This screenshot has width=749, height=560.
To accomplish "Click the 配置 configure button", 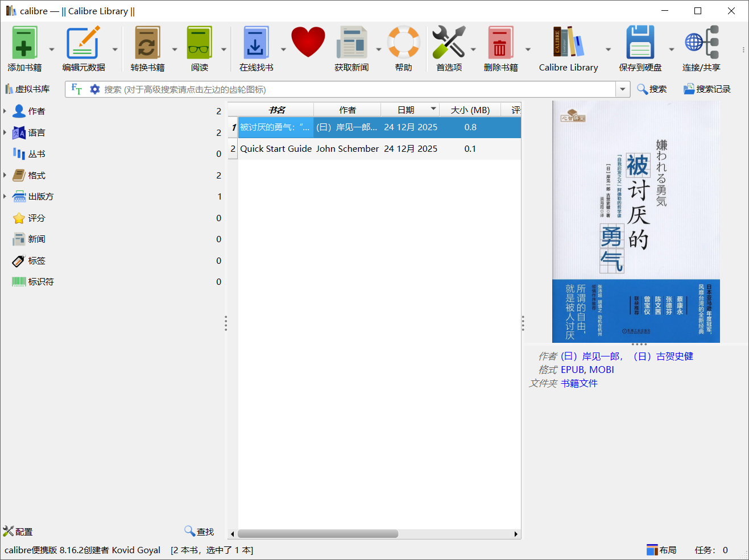I will (17, 532).
